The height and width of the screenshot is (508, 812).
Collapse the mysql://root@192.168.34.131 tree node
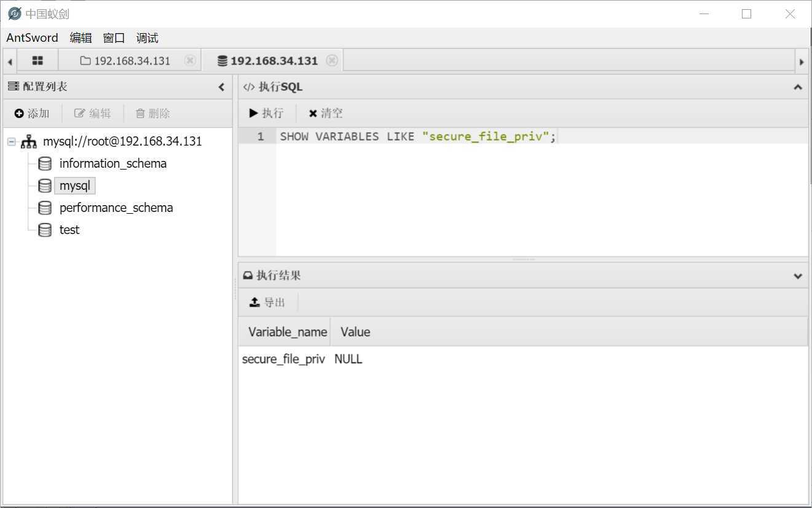[x=12, y=141]
